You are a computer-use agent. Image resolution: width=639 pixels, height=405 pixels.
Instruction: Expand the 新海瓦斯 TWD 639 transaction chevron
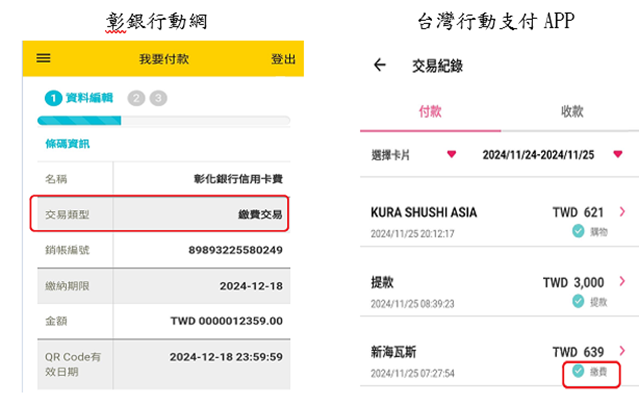[622, 352]
